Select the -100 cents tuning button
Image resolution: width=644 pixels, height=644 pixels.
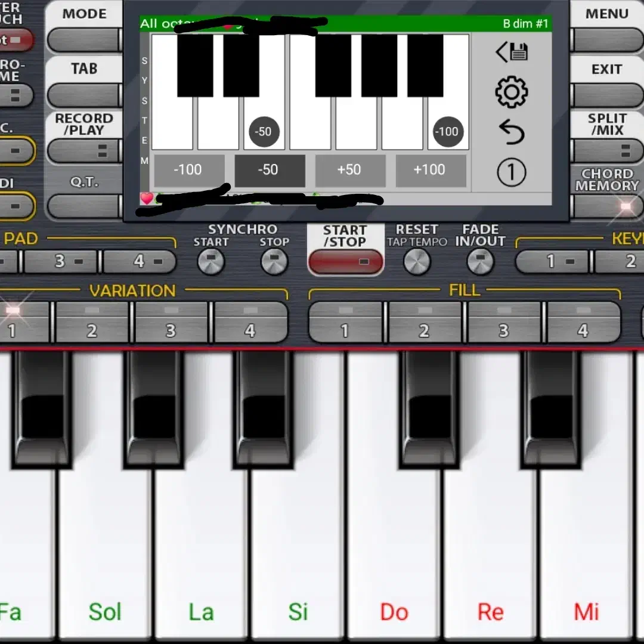(x=188, y=171)
